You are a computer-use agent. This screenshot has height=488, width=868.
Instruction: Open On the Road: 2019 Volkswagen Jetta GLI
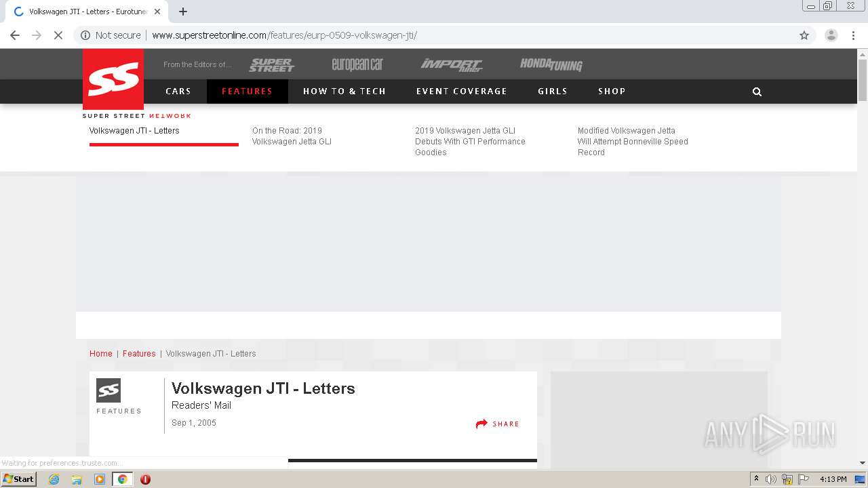point(292,136)
